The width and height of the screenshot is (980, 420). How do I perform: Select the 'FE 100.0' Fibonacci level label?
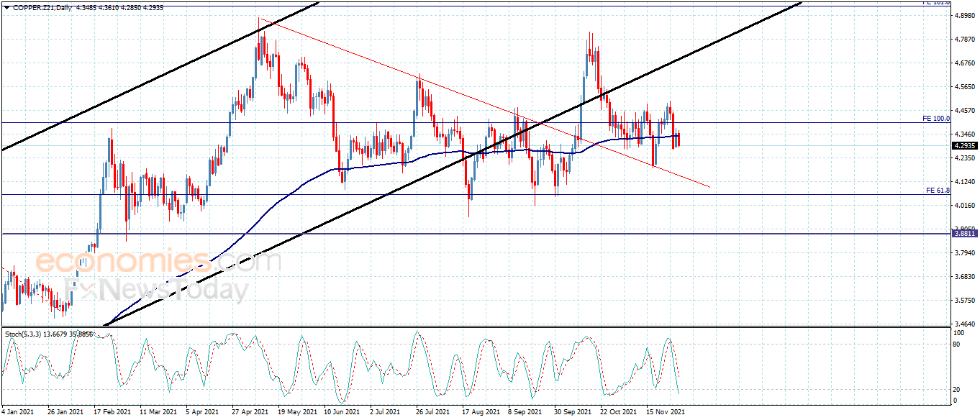(x=936, y=118)
